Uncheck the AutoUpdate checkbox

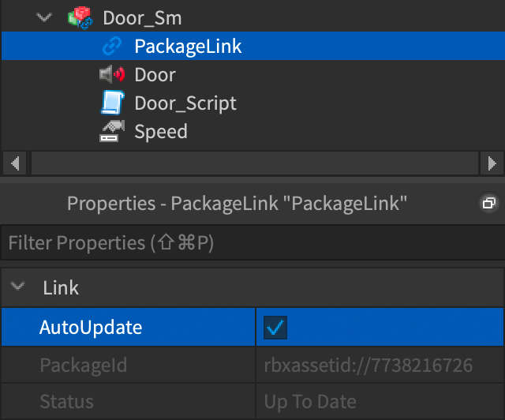pyautogui.click(x=275, y=328)
